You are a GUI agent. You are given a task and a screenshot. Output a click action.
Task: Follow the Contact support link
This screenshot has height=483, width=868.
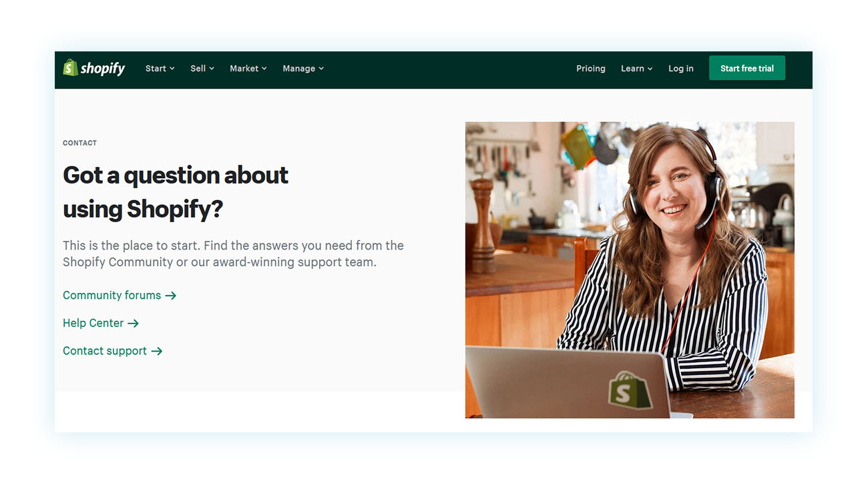(105, 352)
